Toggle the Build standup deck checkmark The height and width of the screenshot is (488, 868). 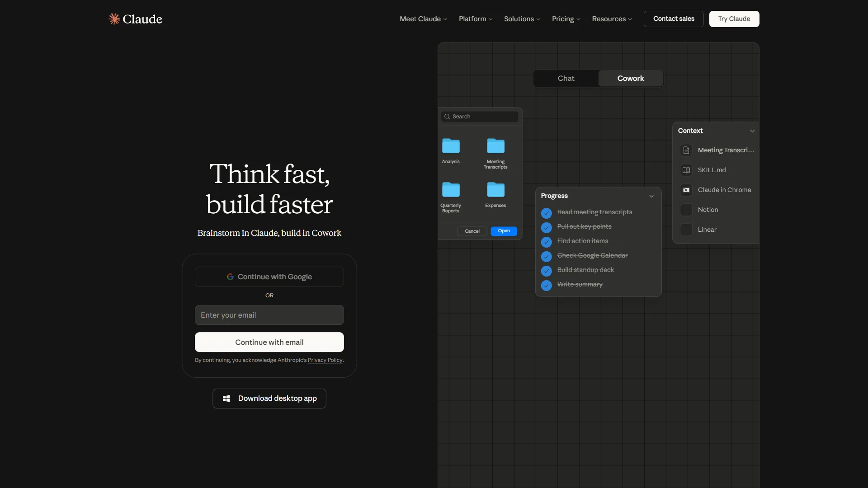coord(547,271)
